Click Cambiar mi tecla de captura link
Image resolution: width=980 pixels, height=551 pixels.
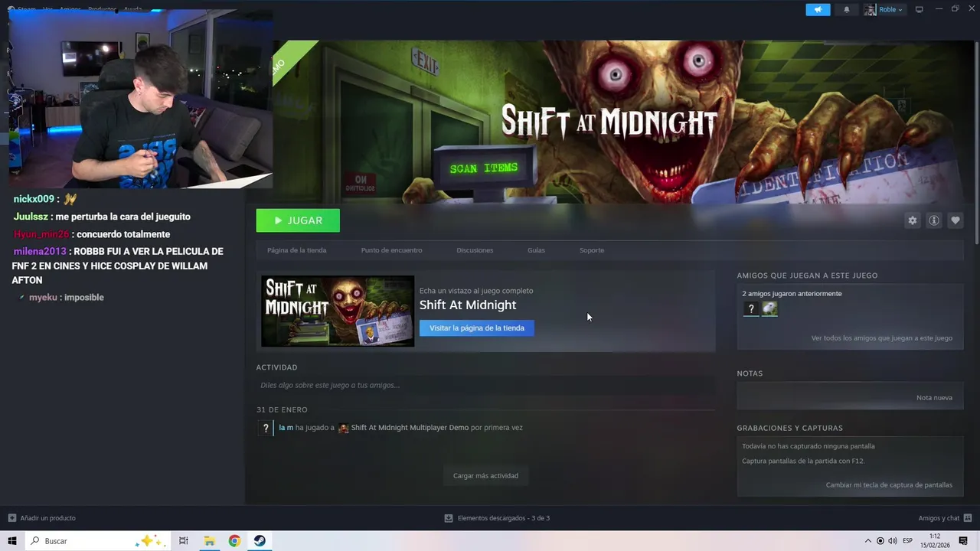(x=889, y=484)
